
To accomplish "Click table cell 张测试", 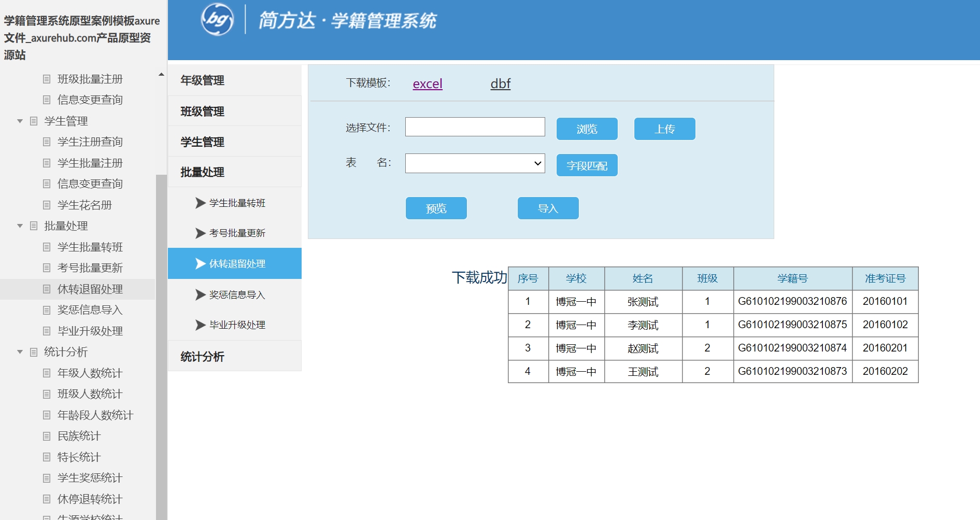I will [x=643, y=302].
